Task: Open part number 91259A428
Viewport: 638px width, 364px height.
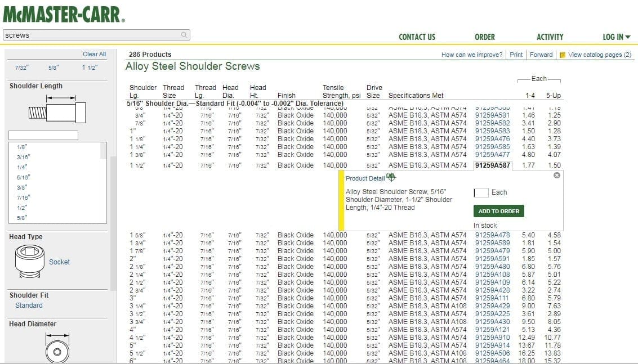Action: pyautogui.click(x=492, y=290)
